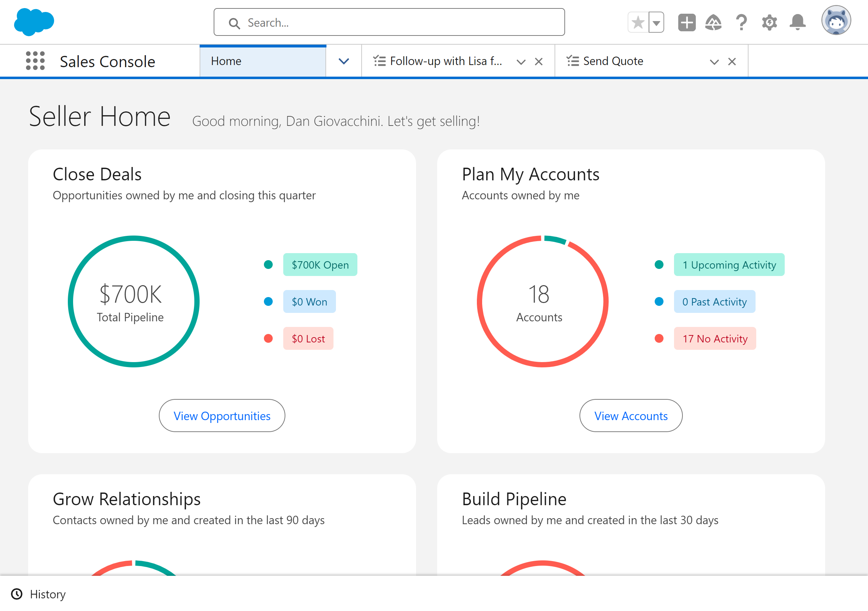Click the search magnifier icon
868x611 pixels.
click(x=234, y=23)
